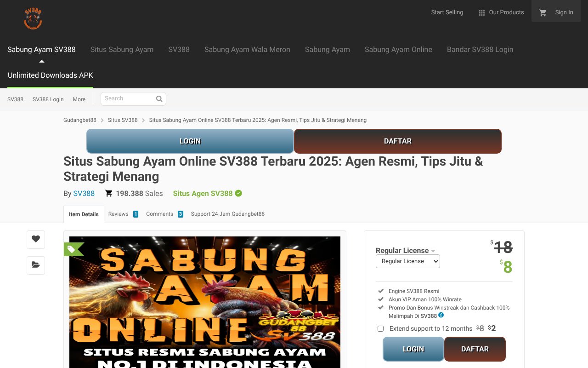This screenshot has width=588, height=368.
Task: Enable Extend support to 12 months
Action: pos(380,328)
